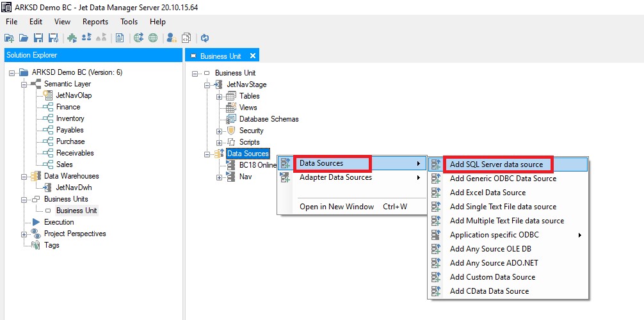Expand the Tables node under JetNavStage
The image size is (644, 320).
point(220,96)
